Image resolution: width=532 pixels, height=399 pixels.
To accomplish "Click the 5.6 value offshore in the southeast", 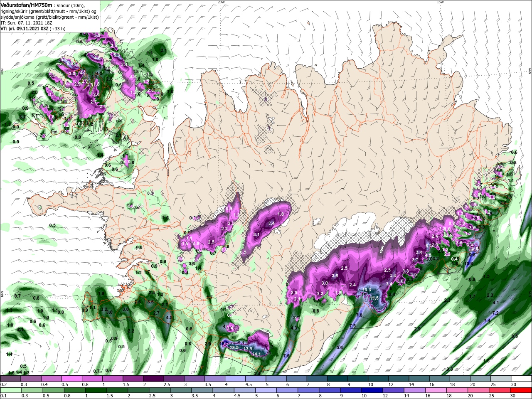I will point(340,347).
